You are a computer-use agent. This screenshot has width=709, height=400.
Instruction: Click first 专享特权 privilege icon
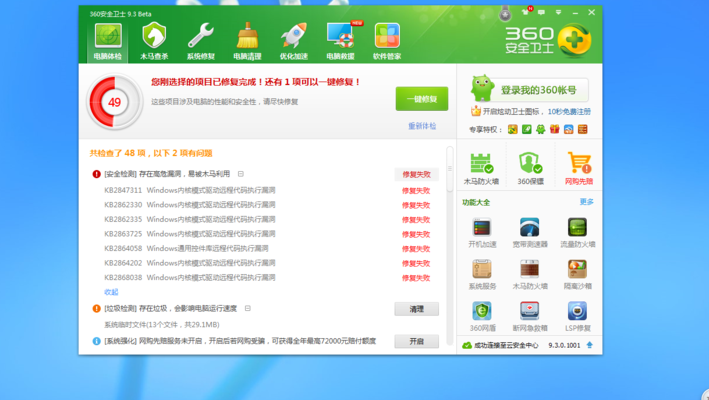512,129
